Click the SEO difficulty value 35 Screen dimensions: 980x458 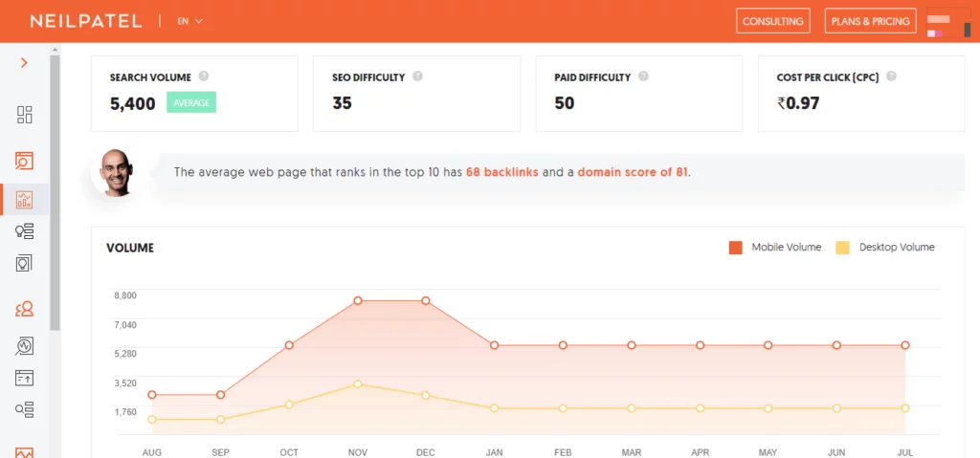tap(342, 103)
